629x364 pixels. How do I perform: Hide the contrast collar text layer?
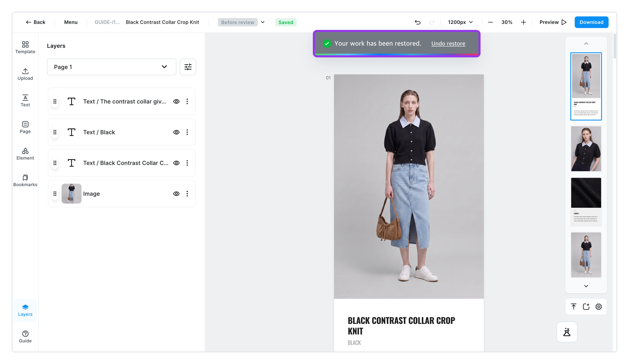click(176, 101)
